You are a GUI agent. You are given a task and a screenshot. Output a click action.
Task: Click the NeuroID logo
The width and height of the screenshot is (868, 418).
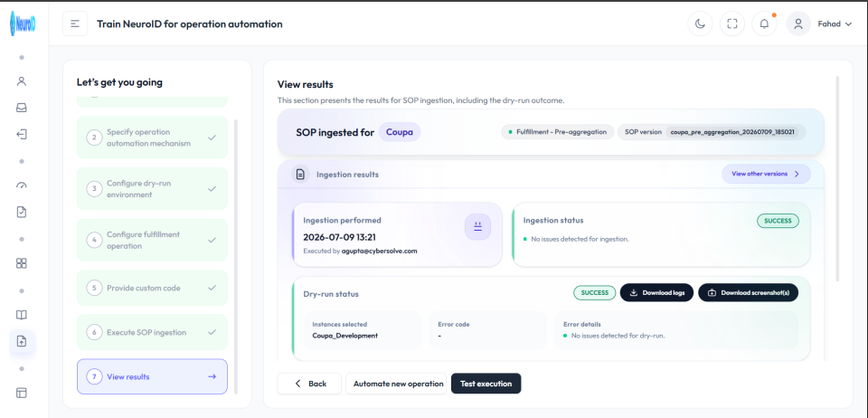coord(22,24)
